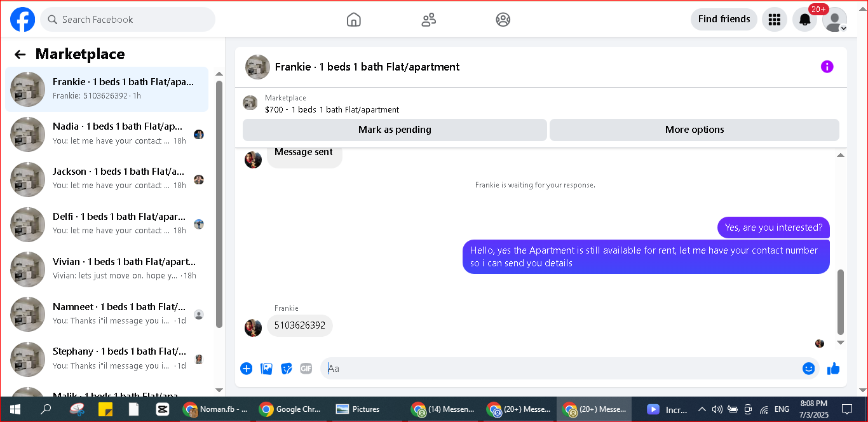This screenshot has height=422, width=868.
Task: Send a thumbs-up like
Action: [x=834, y=369]
